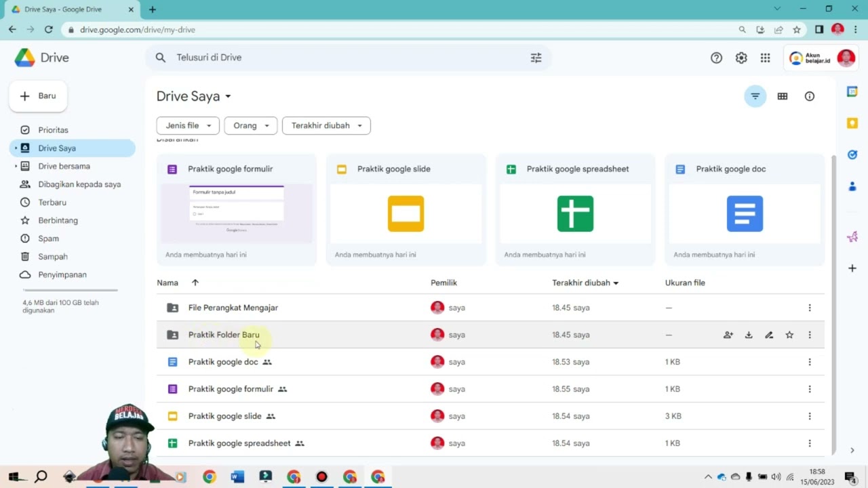Open a new browser tab
868x488 pixels.
153,9
